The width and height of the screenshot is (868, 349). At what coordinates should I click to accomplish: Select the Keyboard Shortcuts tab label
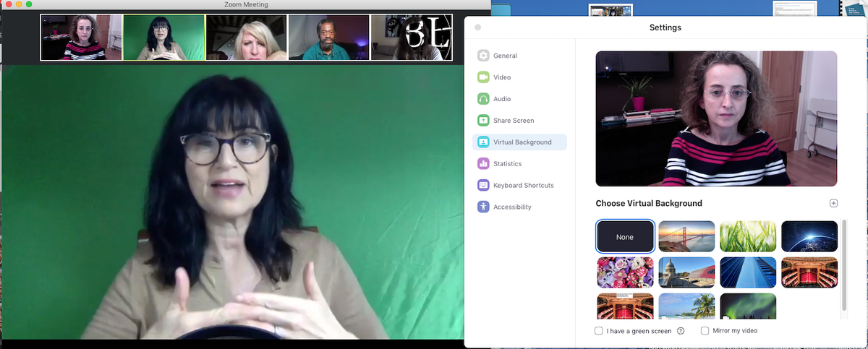[524, 186]
